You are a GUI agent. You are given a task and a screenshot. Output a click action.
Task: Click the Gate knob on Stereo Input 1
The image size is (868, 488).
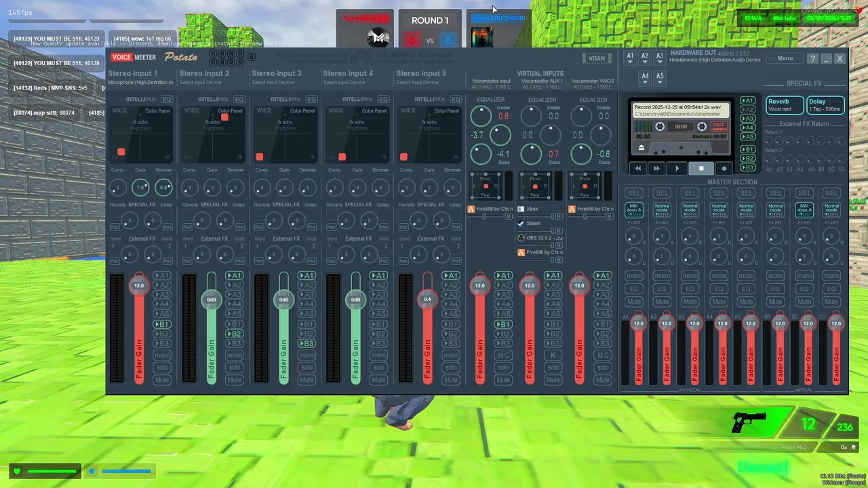[x=140, y=187]
